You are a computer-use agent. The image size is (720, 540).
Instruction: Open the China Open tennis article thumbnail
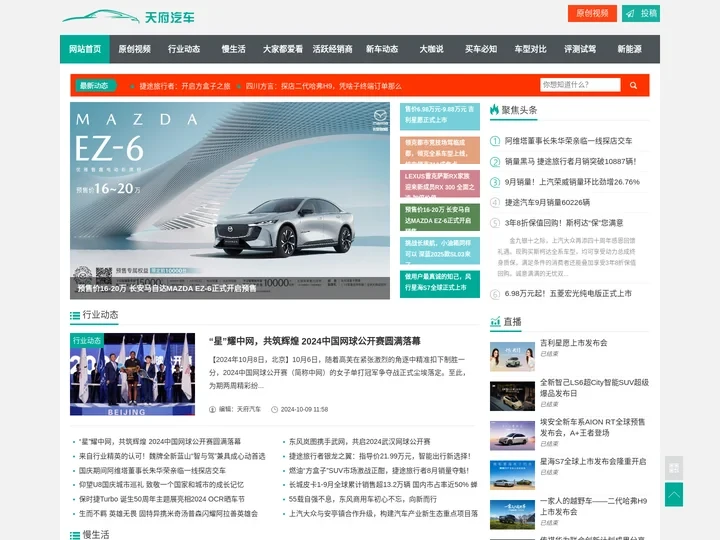click(x=132, y=374)
